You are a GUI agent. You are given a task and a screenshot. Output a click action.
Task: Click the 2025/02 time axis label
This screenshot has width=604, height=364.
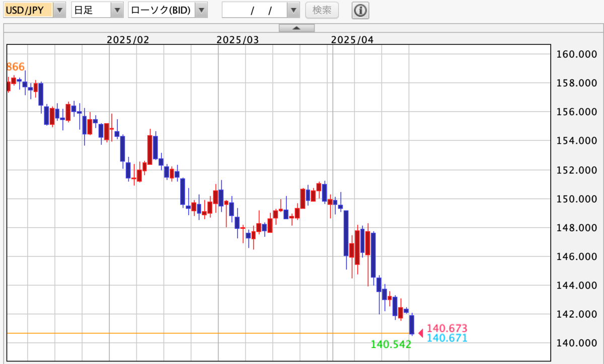click(x=128, y=40)
